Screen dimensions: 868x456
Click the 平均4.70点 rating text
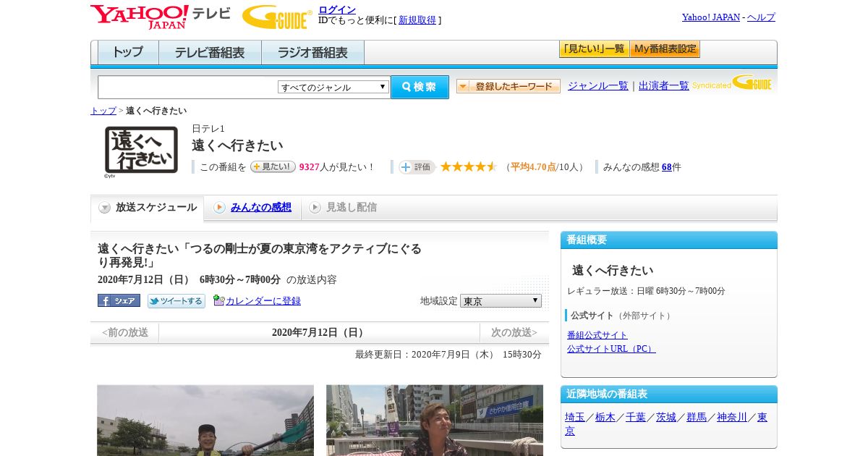coord(533,167)
